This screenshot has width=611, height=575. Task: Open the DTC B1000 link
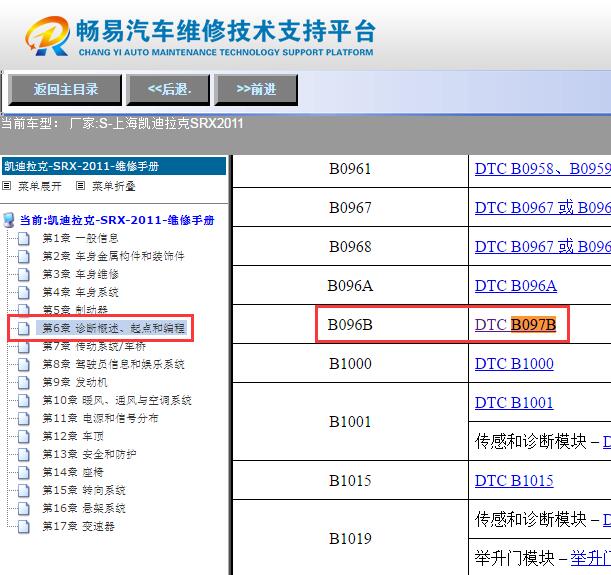pos(514,363)
